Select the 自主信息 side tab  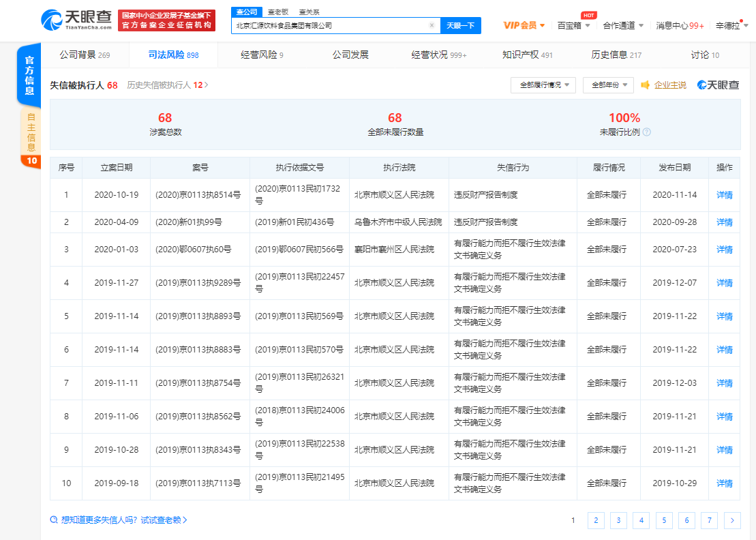[x=31, y=138]
